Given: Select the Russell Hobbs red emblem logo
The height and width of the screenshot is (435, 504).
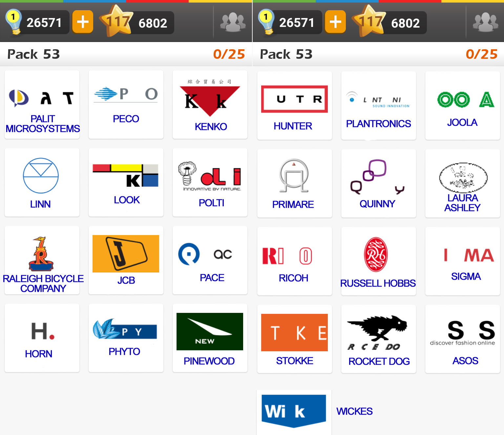Looking at the screenshot, I should (376, 254).
